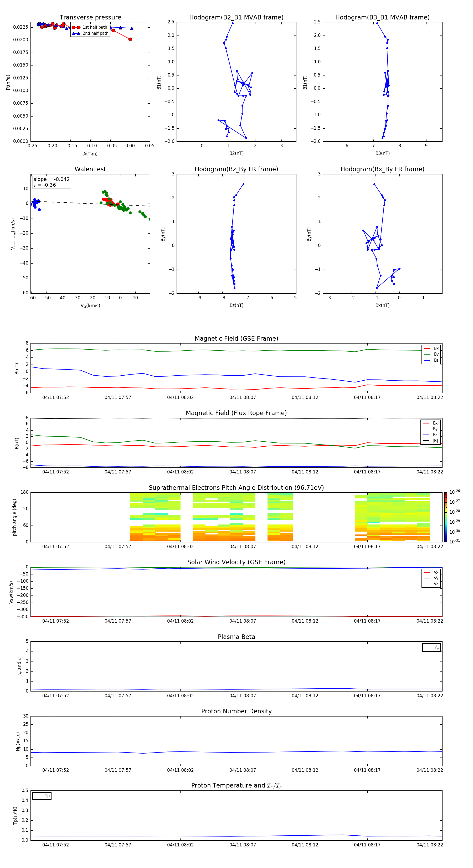Click the pitch angle color bar
This screenshot has height=868, width=473.
click(x=446, y=517)
